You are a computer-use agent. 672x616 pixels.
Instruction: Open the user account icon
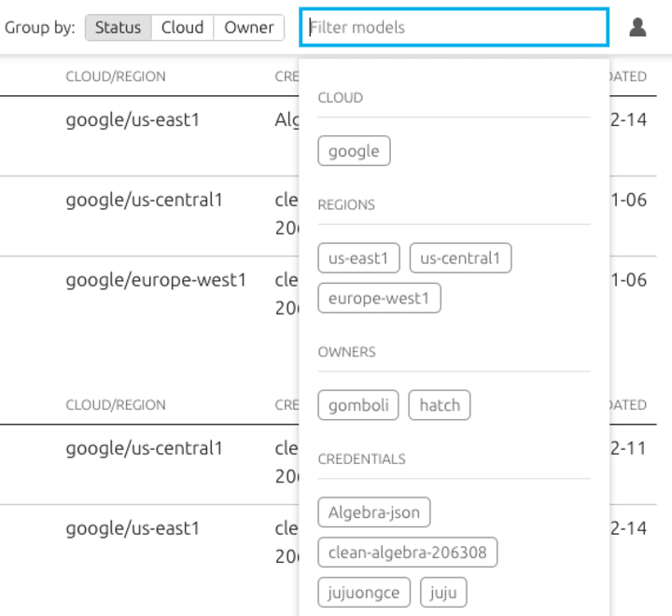click(637, 28)
